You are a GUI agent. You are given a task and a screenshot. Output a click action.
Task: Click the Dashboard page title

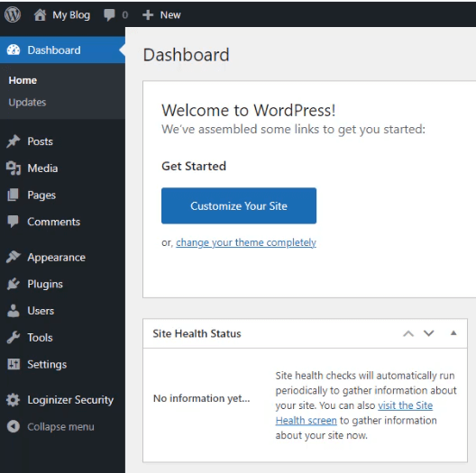pos(186,55)
